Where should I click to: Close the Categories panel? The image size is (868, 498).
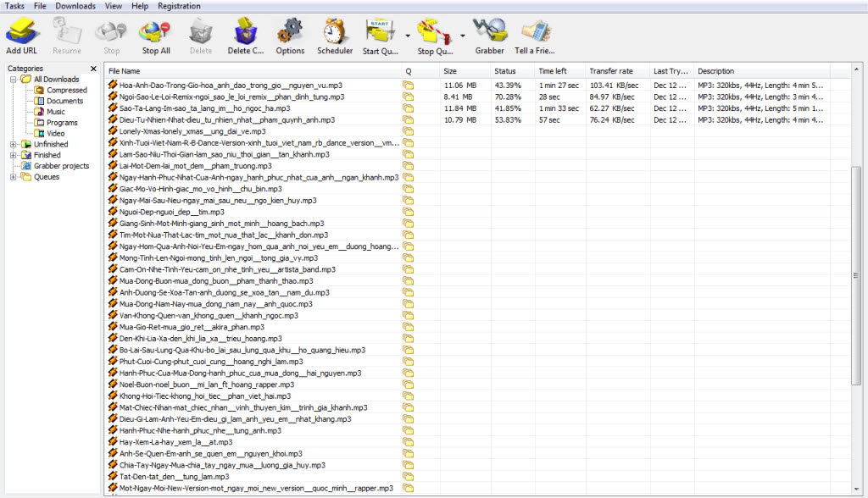(x=93, y=69)
